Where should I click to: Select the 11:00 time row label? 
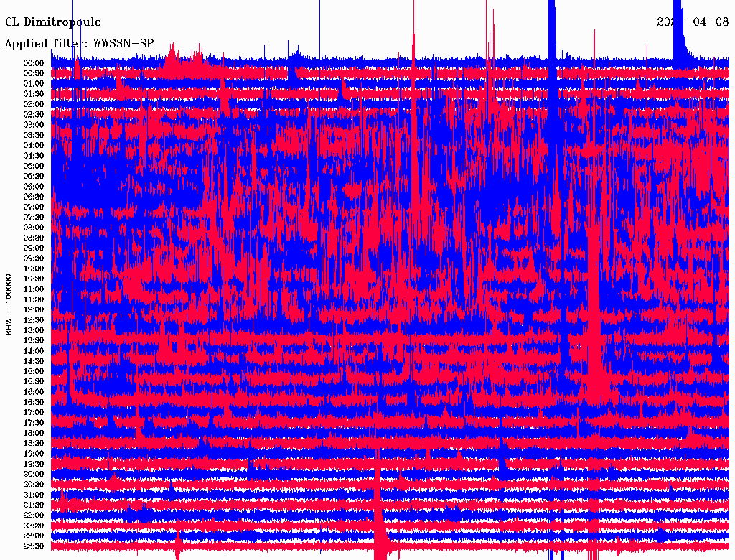point(34,289)
